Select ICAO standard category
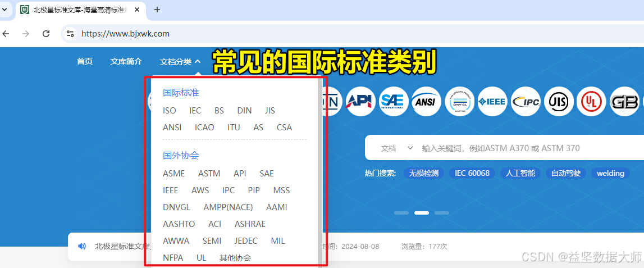Image resolution: width=644 pixels, height=268 pixels. (204, 128)
